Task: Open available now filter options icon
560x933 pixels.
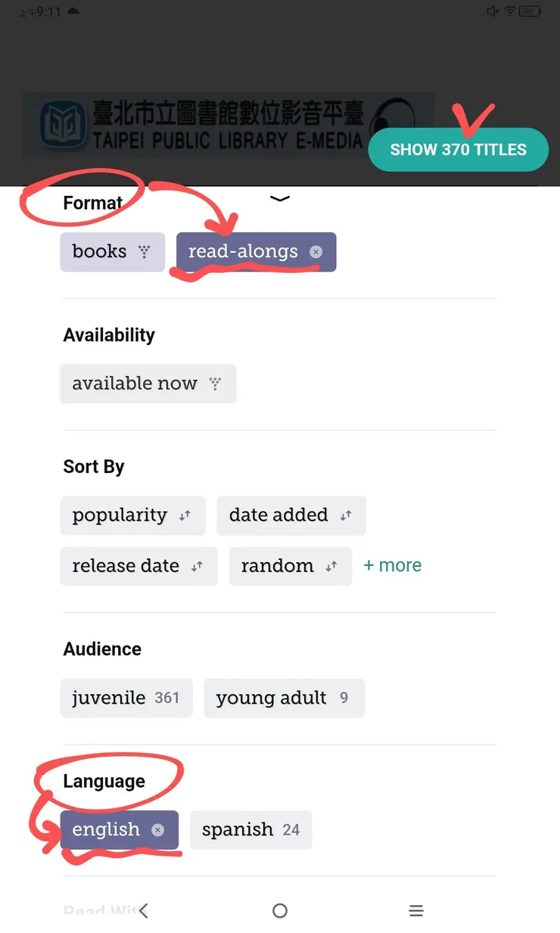Action: (x=216, y=384)
